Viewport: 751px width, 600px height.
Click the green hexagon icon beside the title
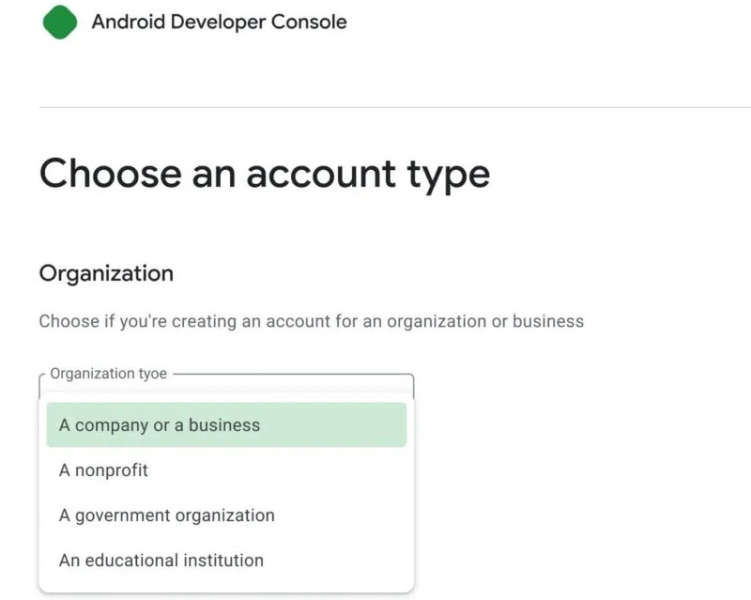tap(59, 22)
